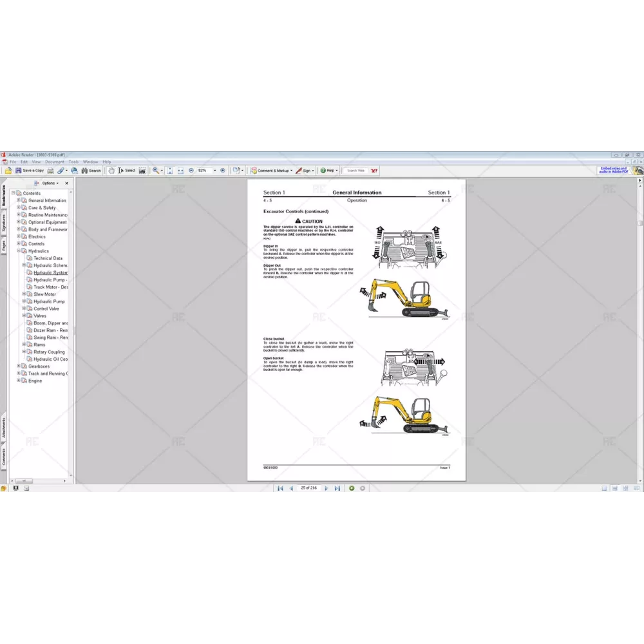The width and height of the screenshot is (644, 644).
Task: Expand the Slew Motor bookmark
Action: (x=24, y=294)
